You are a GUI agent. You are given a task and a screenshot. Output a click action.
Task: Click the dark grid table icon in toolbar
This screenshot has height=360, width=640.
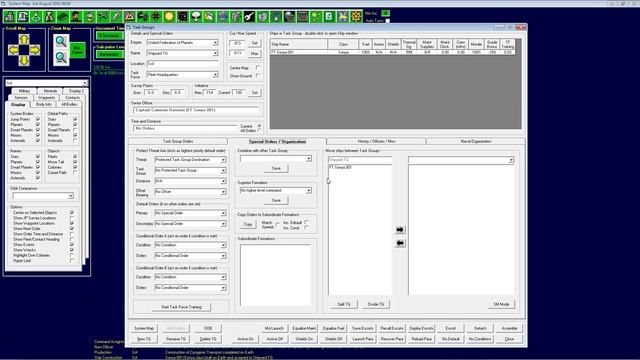point(302,17)
